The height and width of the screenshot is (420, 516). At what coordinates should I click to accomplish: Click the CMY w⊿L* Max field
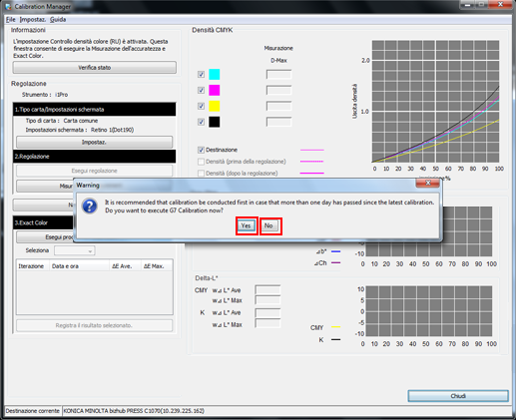[267, 300]
